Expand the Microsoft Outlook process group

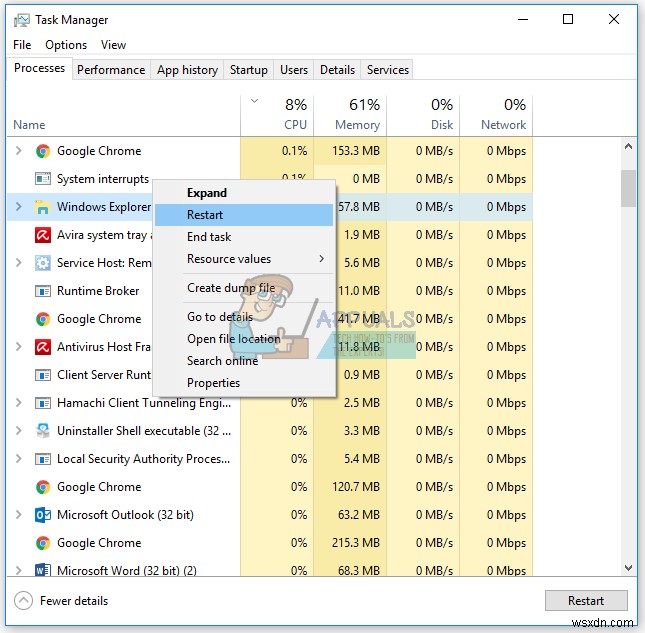(19, 514)
